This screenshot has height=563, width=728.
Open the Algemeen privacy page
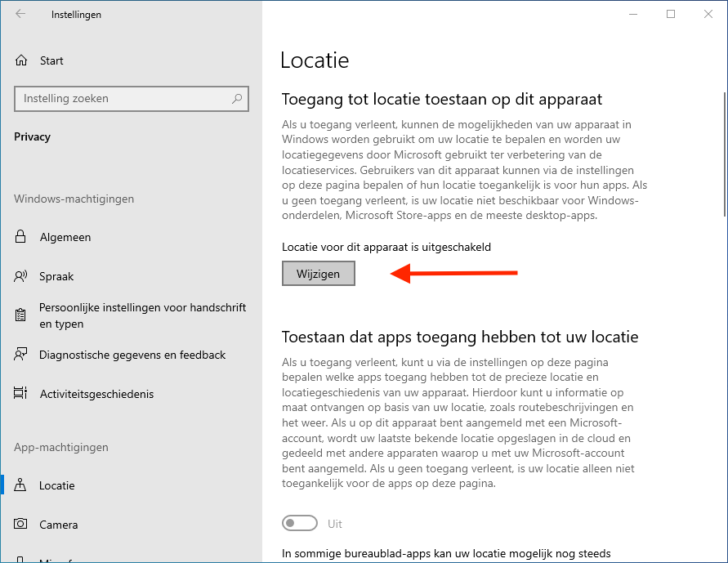(x=65, y=237)
